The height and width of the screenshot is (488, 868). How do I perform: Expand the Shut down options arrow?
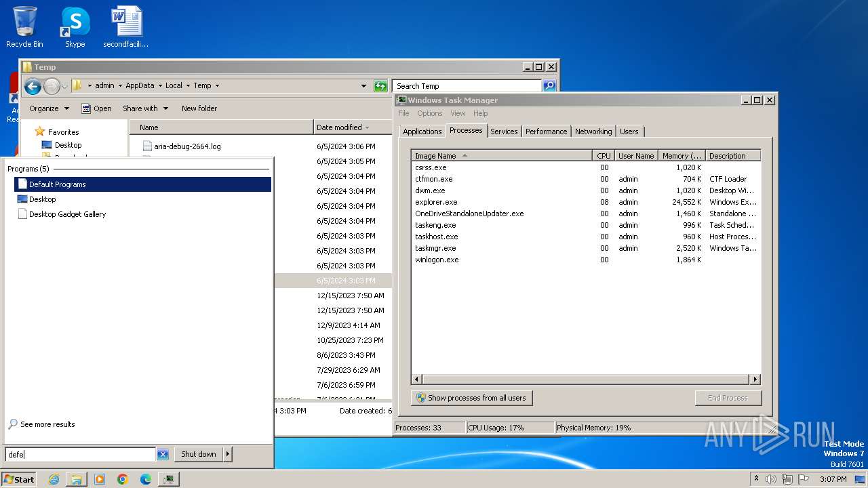coord(228,454)
